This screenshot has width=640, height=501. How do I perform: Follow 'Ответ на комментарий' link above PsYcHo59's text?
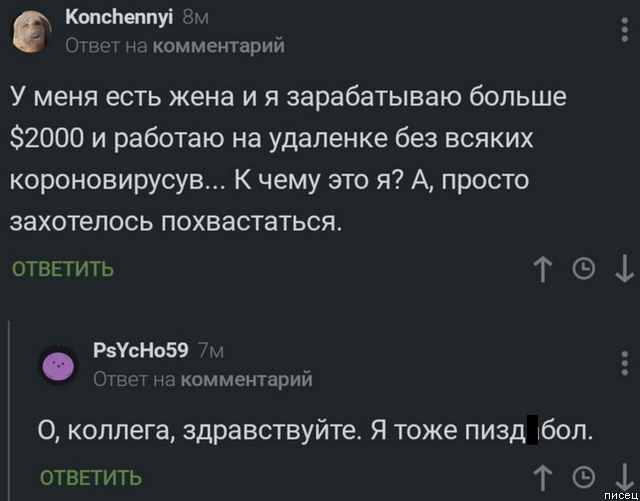[x=202, y=377]
